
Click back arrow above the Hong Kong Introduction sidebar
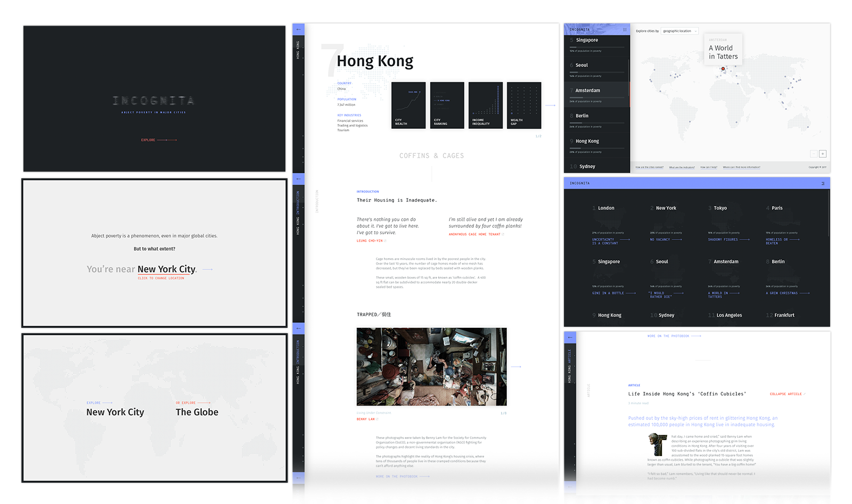pos(298,178)
